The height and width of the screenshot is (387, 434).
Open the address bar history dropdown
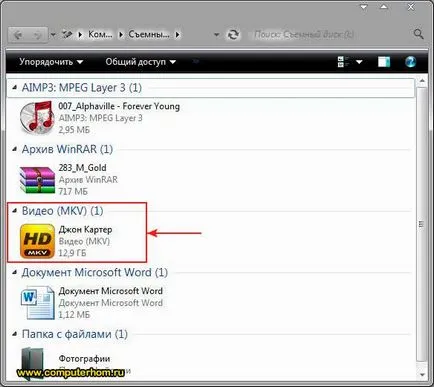pos(217,34)
